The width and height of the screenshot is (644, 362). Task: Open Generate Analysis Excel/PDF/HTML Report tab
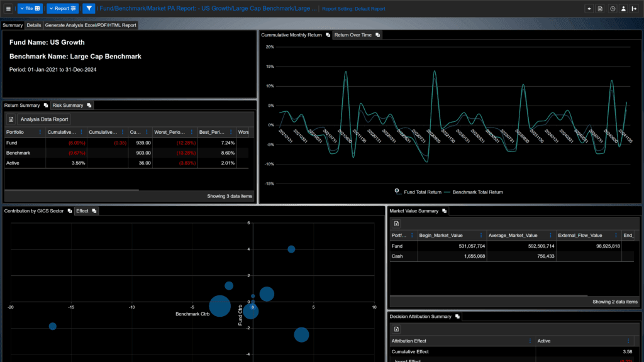tap(91, 26)
